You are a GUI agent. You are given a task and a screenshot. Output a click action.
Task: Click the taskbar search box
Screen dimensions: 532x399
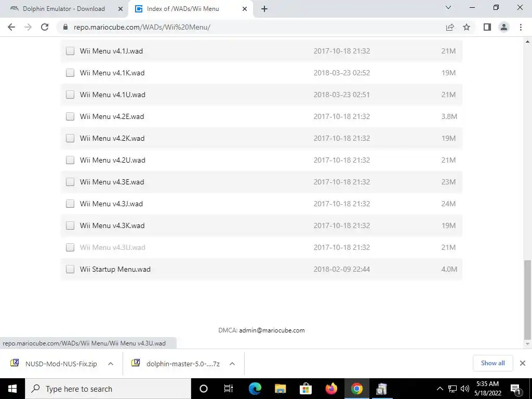pyautogui.click(x=108, y=389)
